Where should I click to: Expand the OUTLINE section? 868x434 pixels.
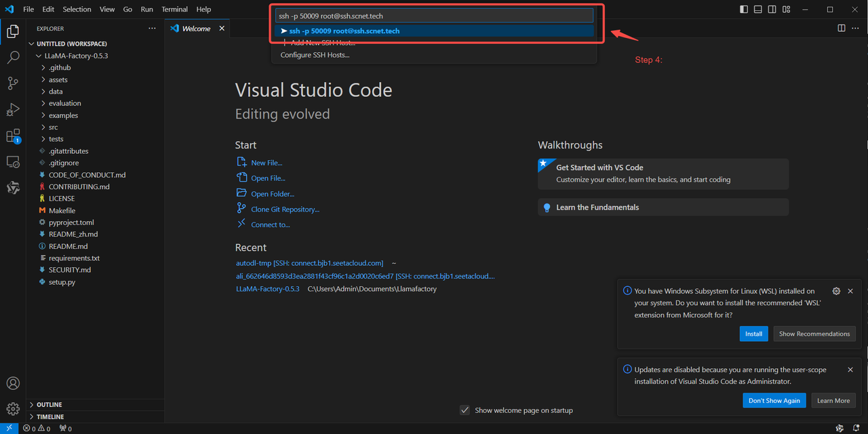coord(49,405)
